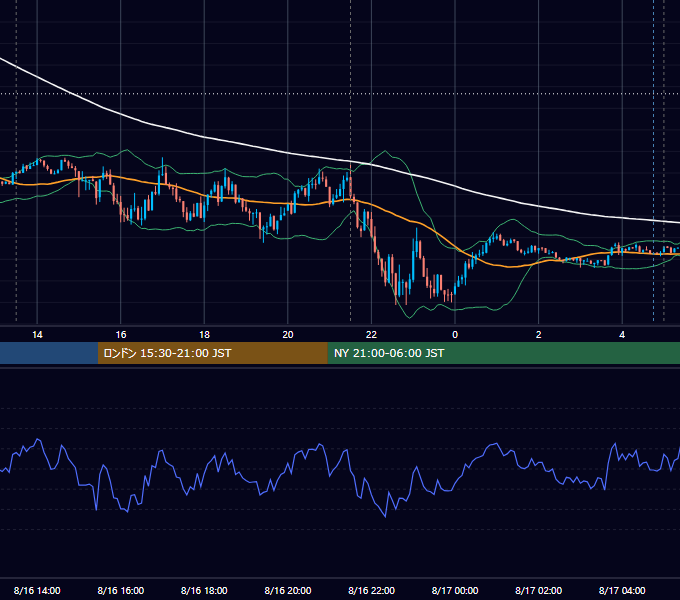Screen dimensions: 680x600
Task: Click the 22 hour axis label
Action: [x=371, y=335]
